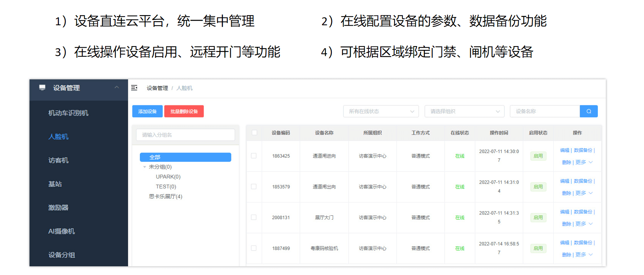The width and height of the screenshot is (644, 275).
Task: Open the 所有在线状态 dropdown
Action: 381,111
